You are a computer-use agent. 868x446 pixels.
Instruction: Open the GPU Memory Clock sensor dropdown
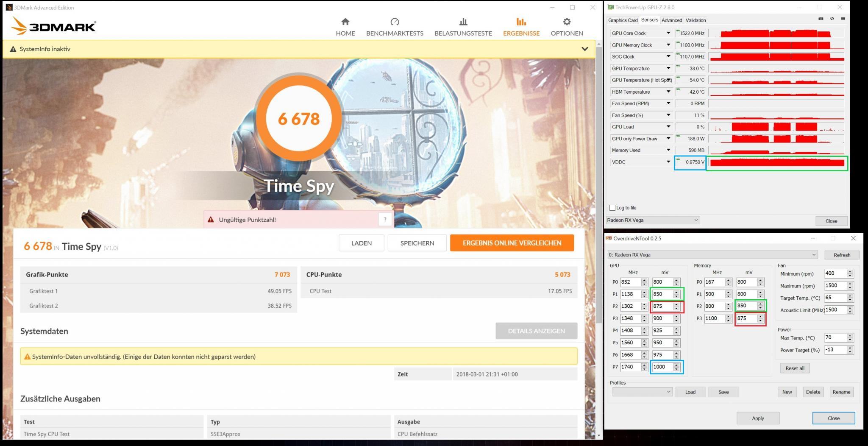[668, 45]
